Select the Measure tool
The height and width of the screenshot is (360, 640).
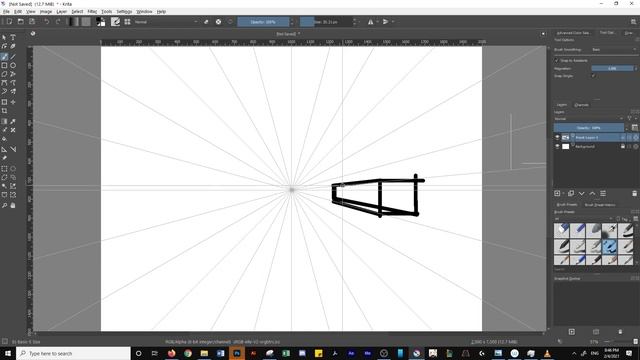(x=13, y=149)
